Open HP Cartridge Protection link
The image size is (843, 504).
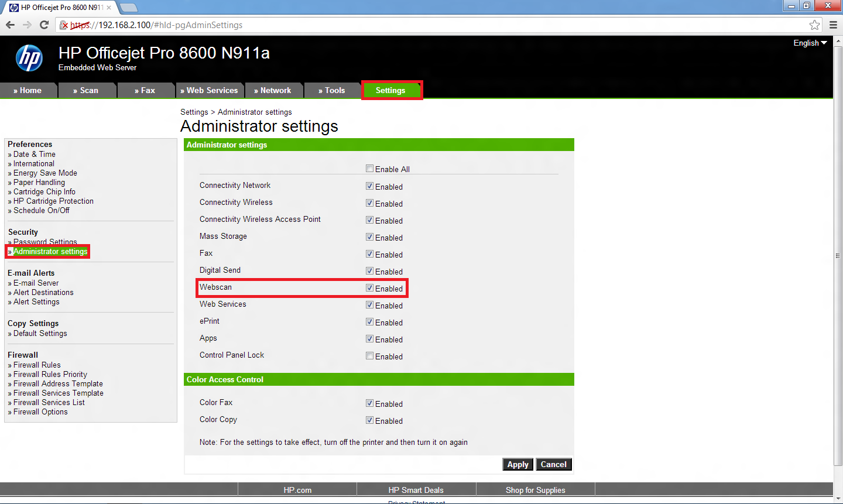(53, 201)
